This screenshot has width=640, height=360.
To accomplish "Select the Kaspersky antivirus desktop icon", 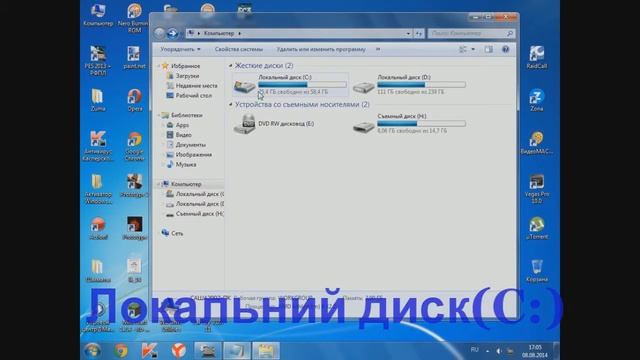I will [98, 146].
